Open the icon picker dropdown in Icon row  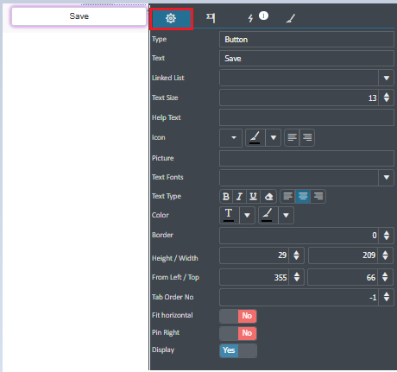[231, 138]
